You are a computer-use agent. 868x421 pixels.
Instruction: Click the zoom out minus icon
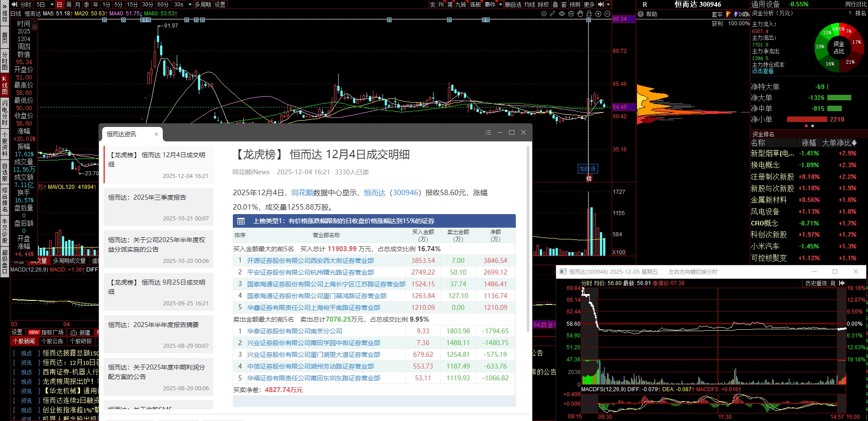[607, 14]
